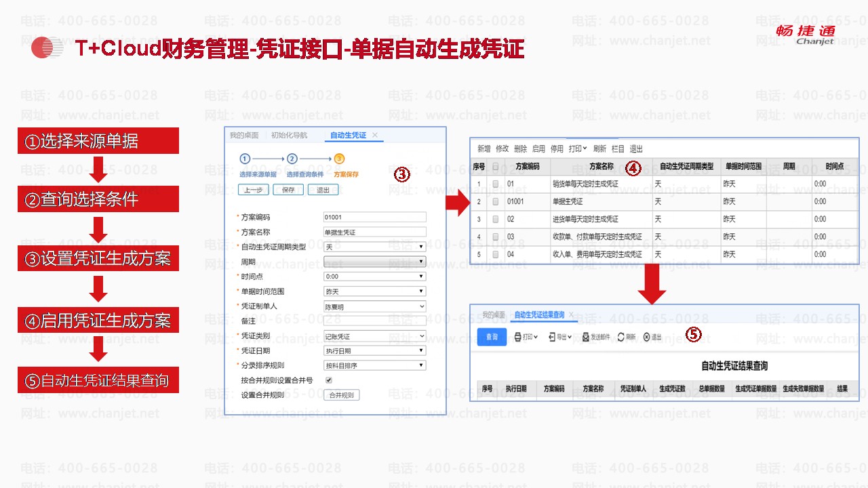Image resolution: width=868 pixels, height=488 pixels.
Task: Click the empty 备注 input field
Action: coord(375,321)
